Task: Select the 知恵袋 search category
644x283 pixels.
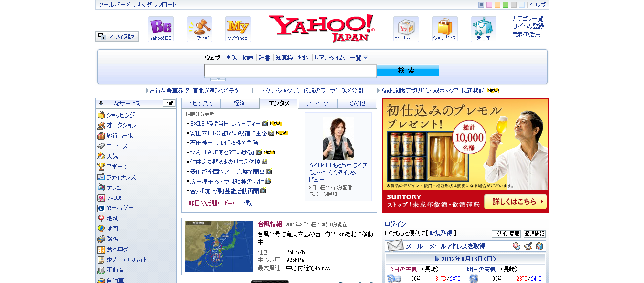Action: click(x=284, y=58)
